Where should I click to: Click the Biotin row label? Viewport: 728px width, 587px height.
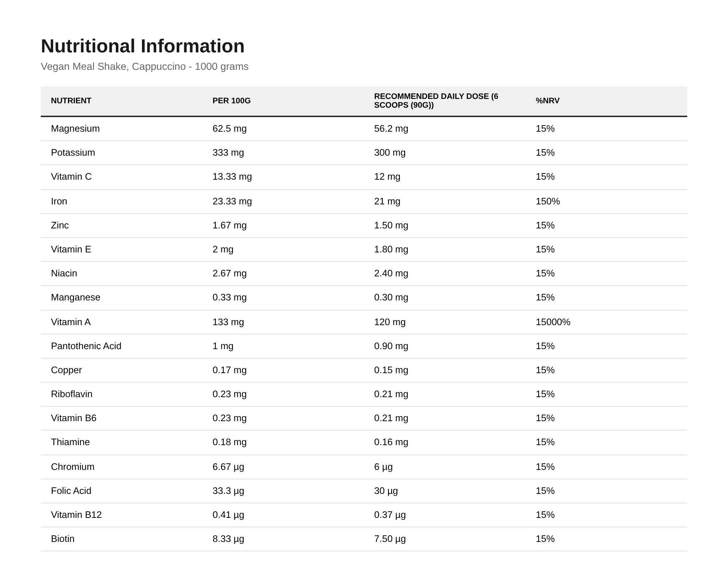click(x=63, y=539)
